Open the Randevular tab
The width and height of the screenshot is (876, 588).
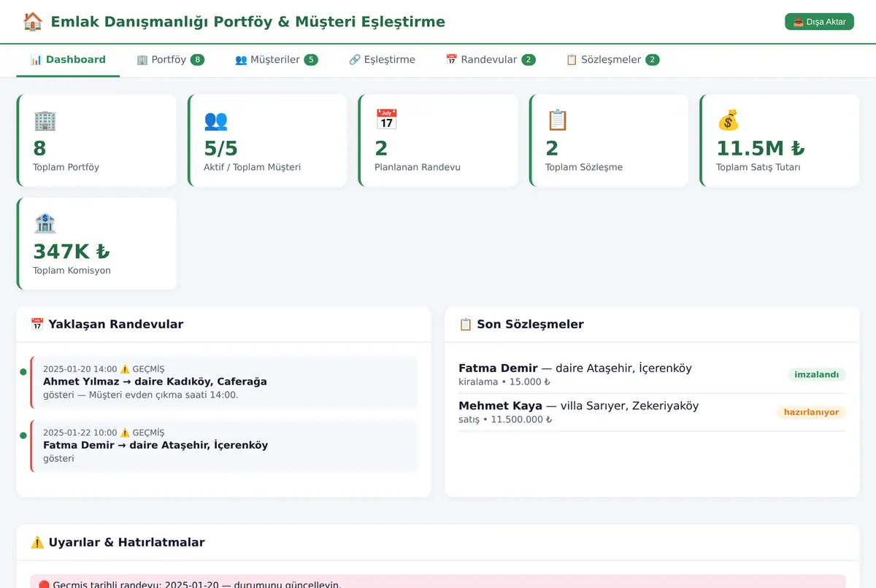click(x=491, y=60)
